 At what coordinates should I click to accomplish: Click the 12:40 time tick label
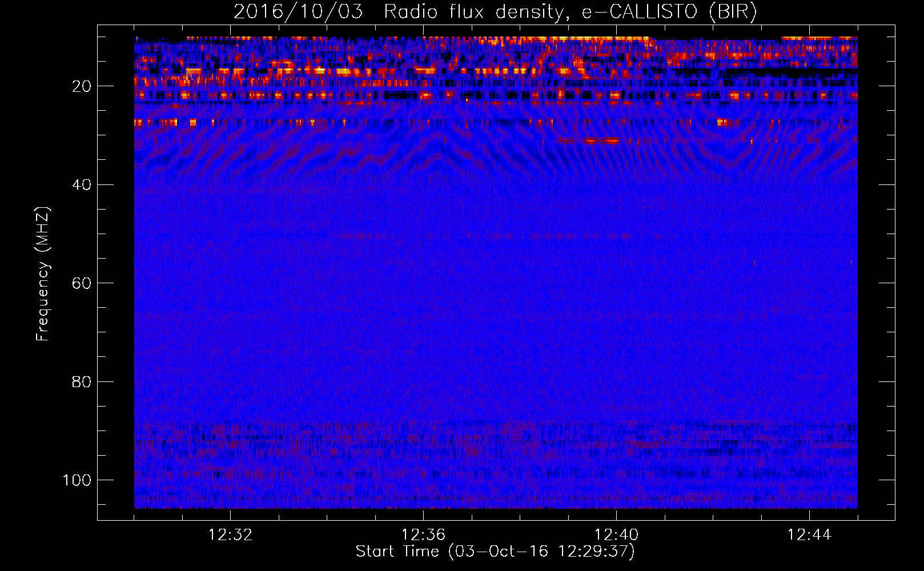point(616,535)
